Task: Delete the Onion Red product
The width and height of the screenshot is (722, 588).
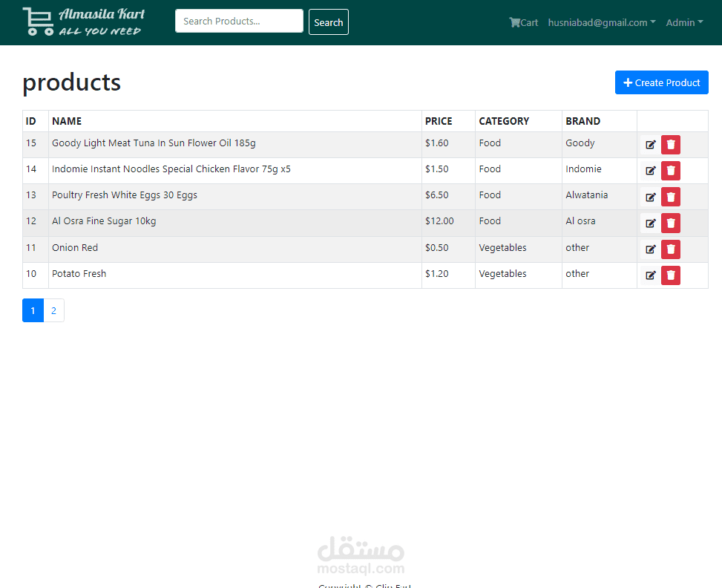Action: [671, 249]
